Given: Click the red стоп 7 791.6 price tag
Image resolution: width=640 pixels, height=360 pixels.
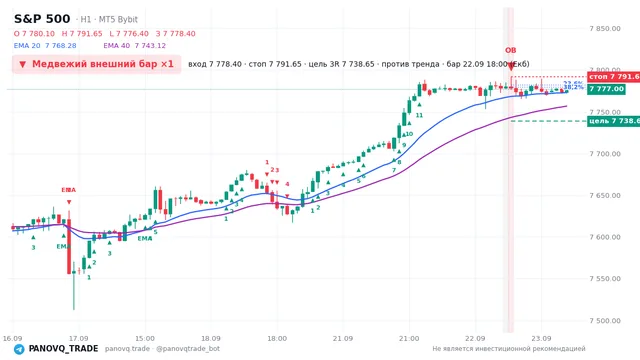Looking at the screenshot, I should point(613,76).
